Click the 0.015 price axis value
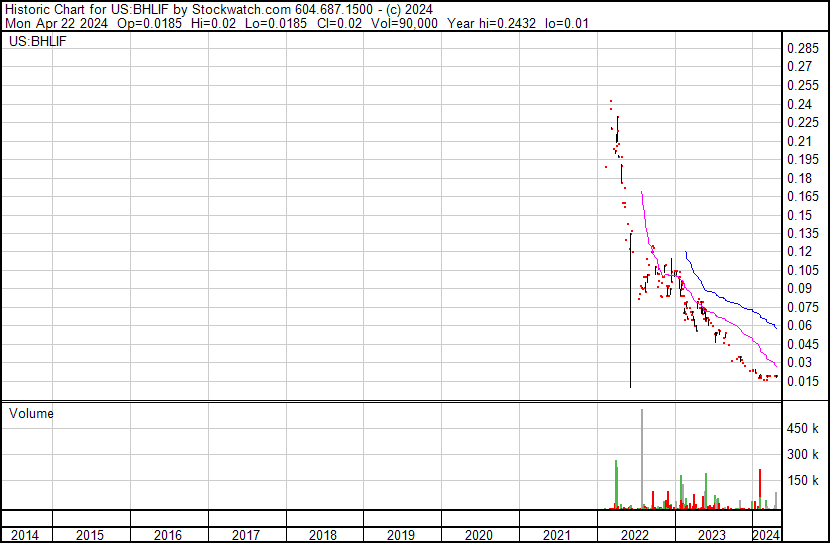Screen dimensions: 830x543 point(803,382)
